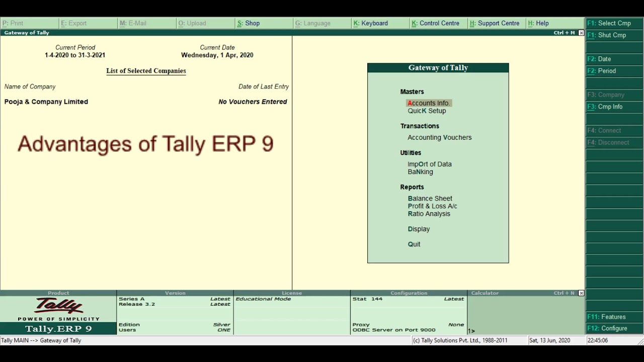Open the Help toolbar option
This screenshot has width=644, height=362.
coord(555,23)
